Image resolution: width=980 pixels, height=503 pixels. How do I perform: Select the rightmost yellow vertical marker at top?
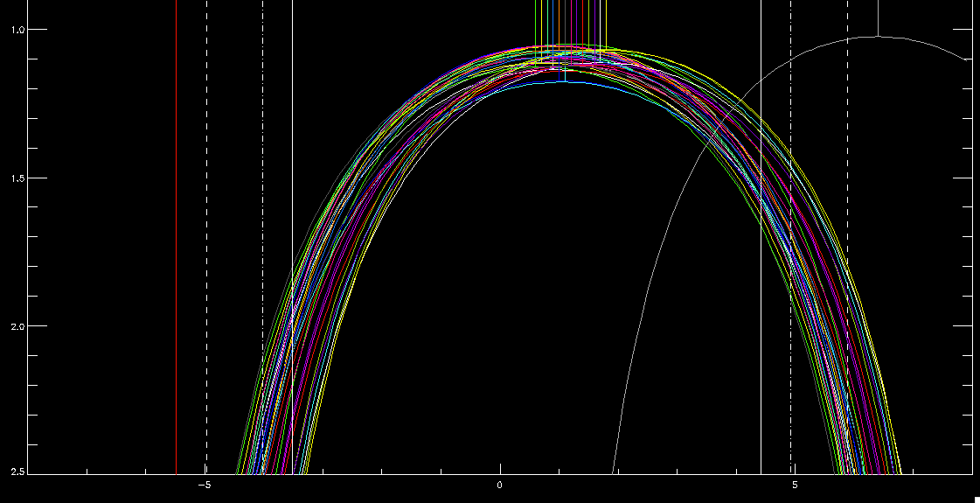click(x=605, y=22)
